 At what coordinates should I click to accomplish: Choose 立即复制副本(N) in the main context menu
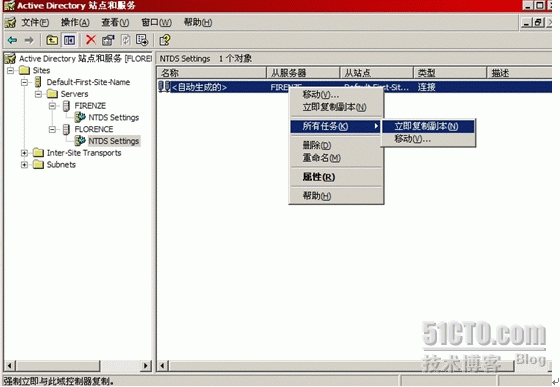336,107
